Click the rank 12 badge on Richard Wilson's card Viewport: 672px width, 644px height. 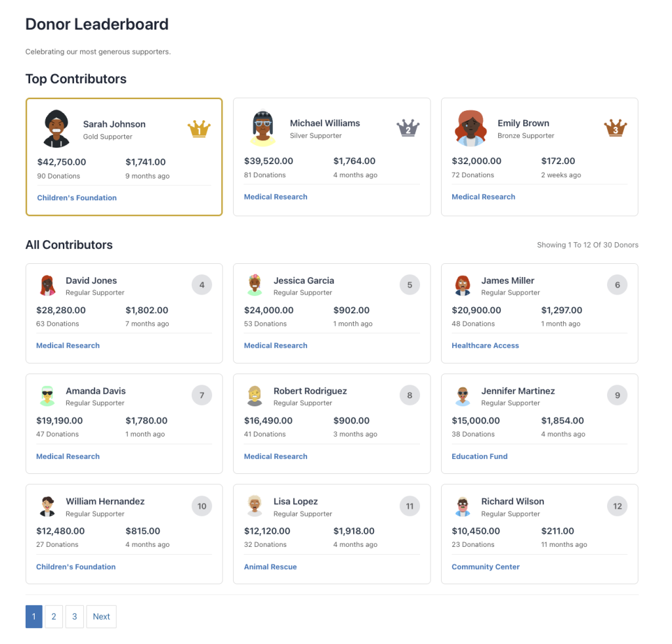[617, 506]
